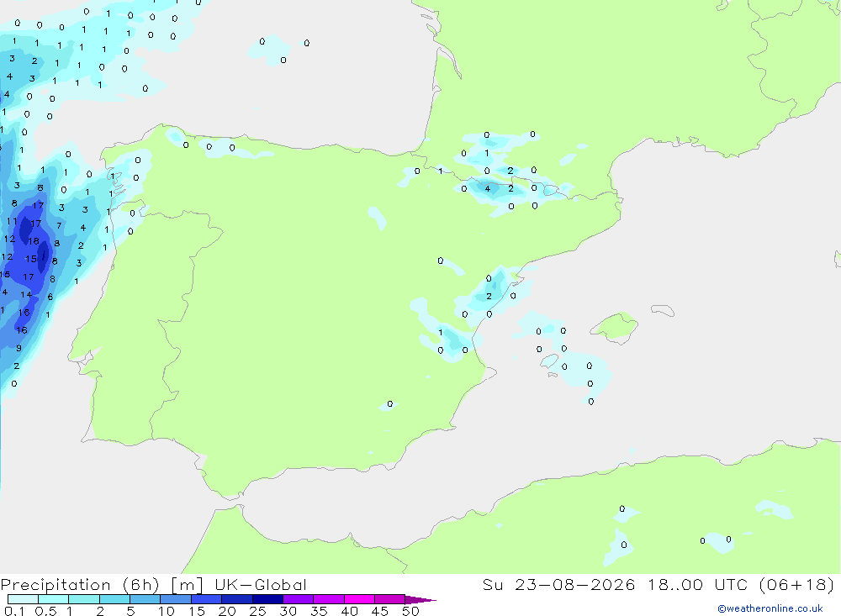
Task: Click the legend tick label 5
Action: (130, 611)
